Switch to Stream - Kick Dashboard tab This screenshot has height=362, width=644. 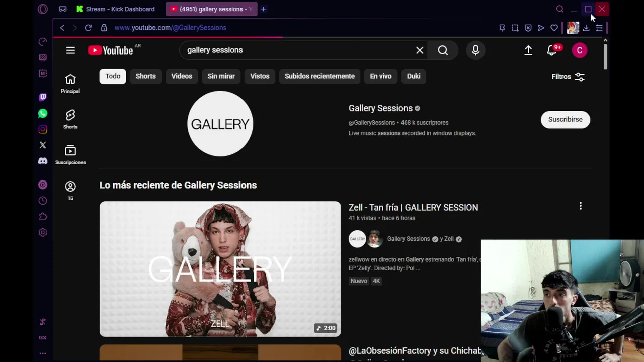[116, 9]
